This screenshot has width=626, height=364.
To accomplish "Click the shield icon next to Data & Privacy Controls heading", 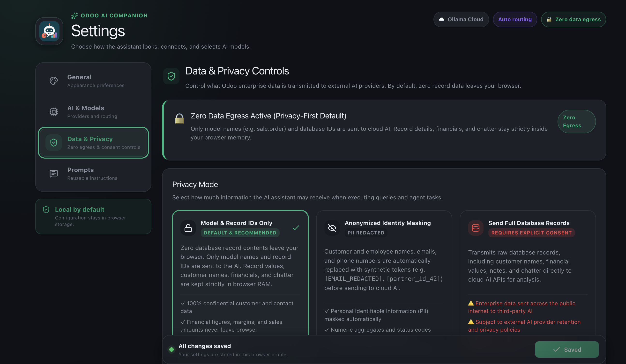I will coord(171,76).
